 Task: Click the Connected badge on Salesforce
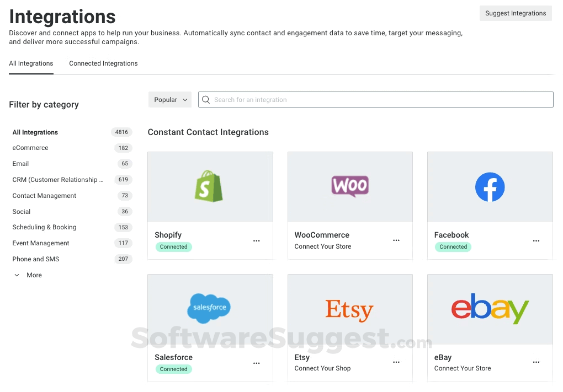point(173,369)
